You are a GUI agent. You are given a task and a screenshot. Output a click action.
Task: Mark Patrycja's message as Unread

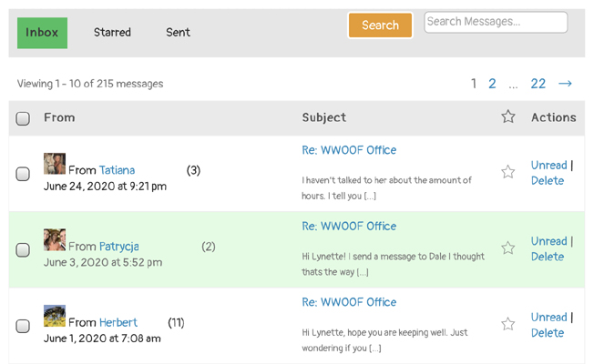pos(548,241)
